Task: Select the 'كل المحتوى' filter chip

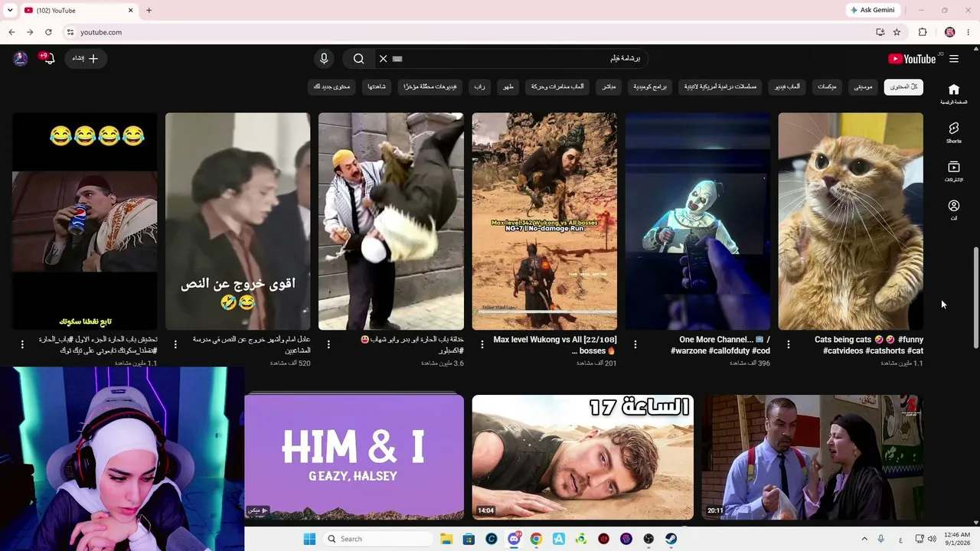Action: 903,87
